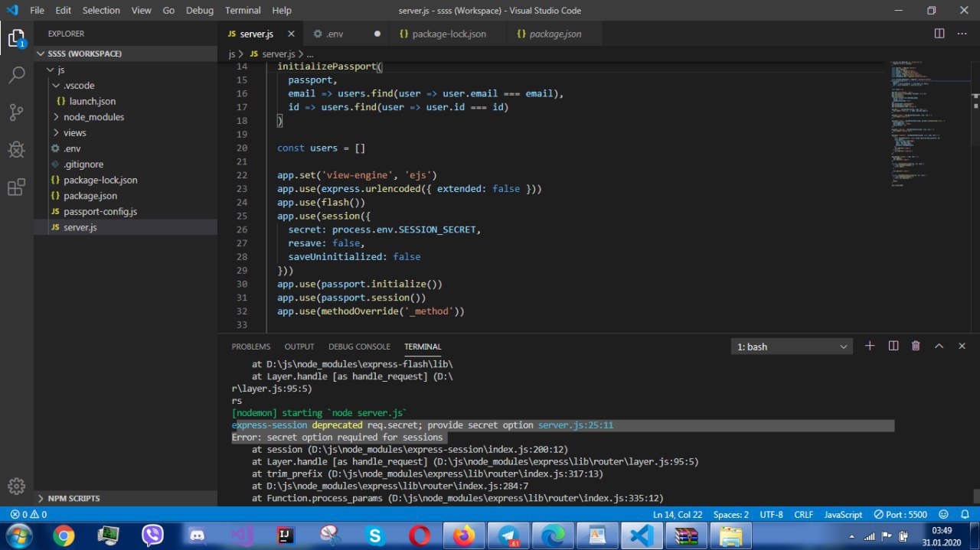Create a new terminal with plus icon
Image resolution: width=980 pixels, height=550 pixels.
tap(870, 346)
